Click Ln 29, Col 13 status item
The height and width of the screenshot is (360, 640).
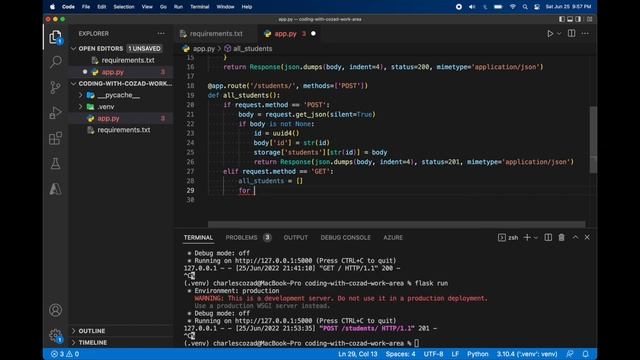point(358,354)
